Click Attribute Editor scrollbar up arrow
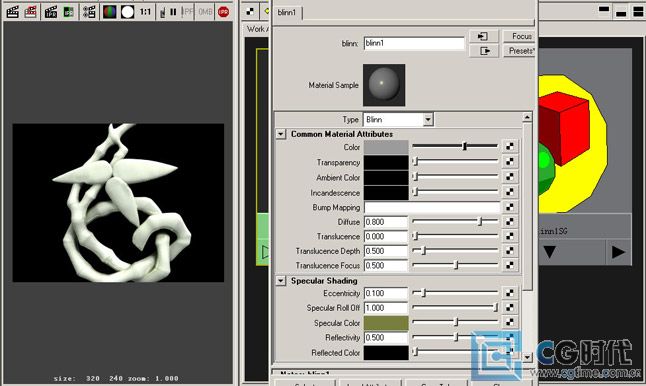 tap(527, 117)
